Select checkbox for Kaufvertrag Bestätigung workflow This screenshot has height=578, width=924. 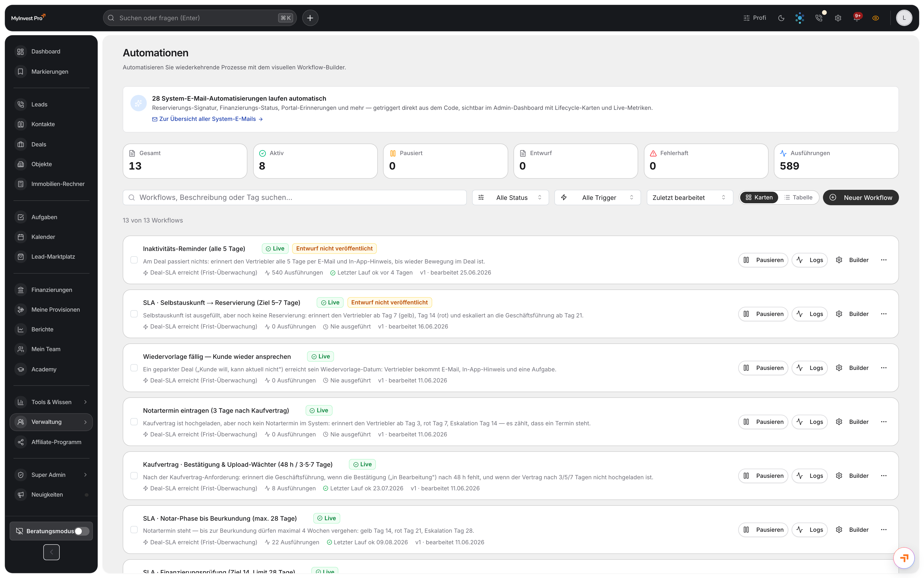pyautogui.click(x=134, y=476)
